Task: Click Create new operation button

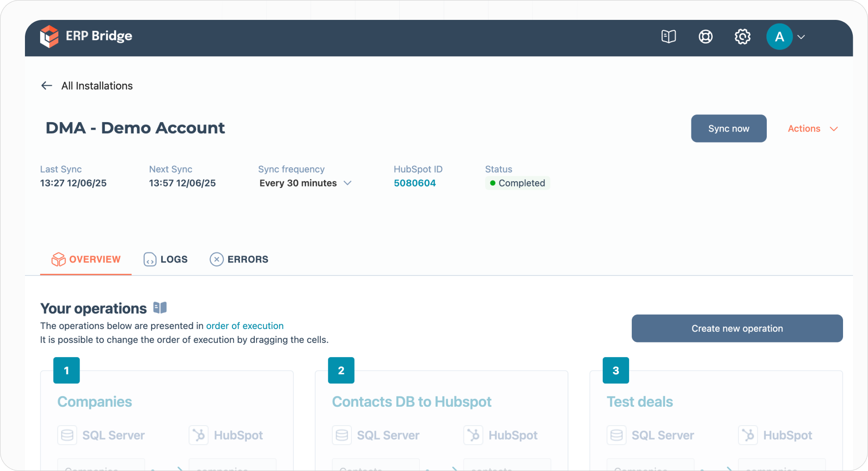Action: pyautogui.click(x=737, y=328)
